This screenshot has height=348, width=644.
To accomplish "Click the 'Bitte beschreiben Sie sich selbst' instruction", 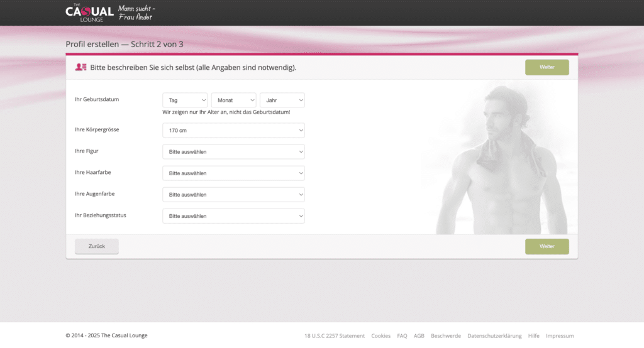I will tap(193, 67).
